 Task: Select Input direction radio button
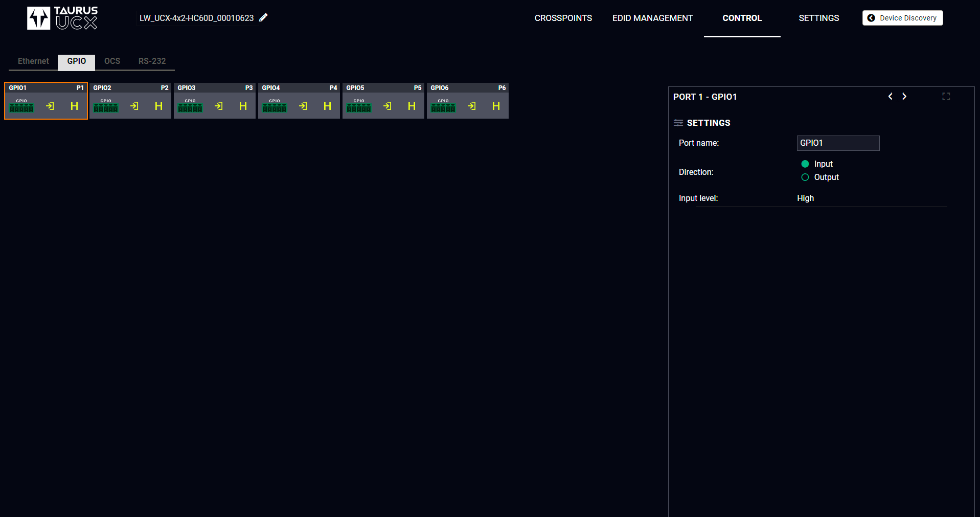pos(805,164)
